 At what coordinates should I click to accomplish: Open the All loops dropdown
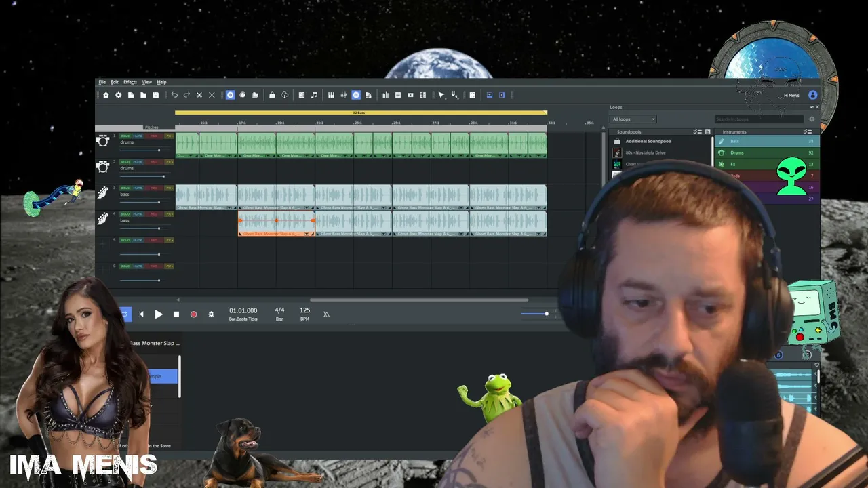(x=633, y=119)
